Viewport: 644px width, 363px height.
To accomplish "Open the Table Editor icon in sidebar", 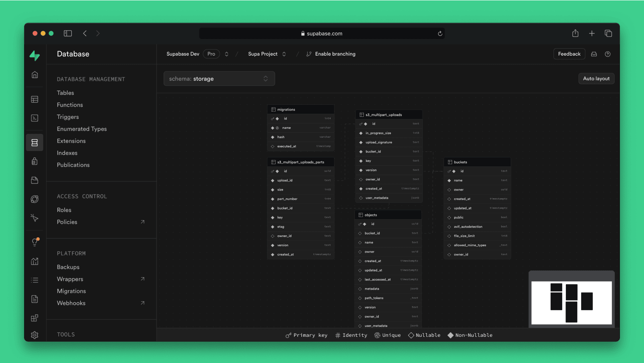I will [35, 100].
